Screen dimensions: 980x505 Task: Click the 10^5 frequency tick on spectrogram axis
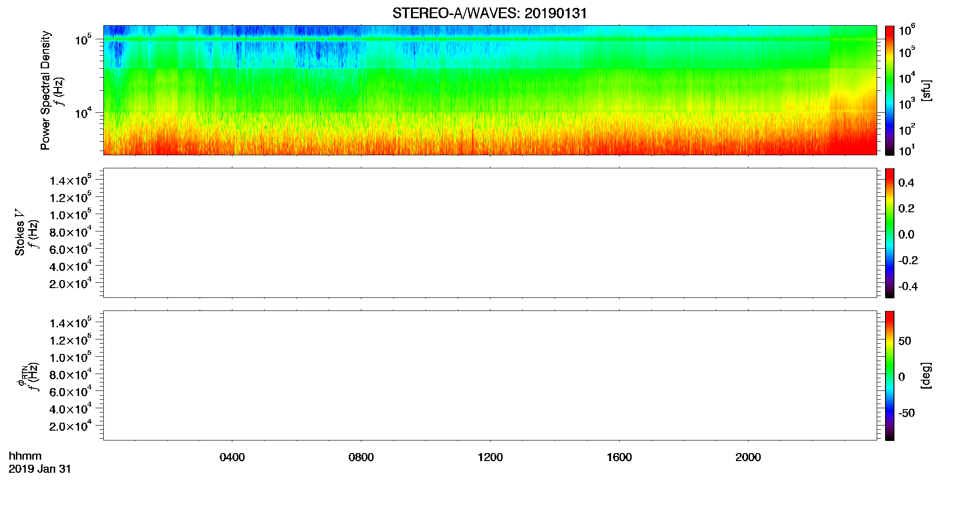[83, 39]
